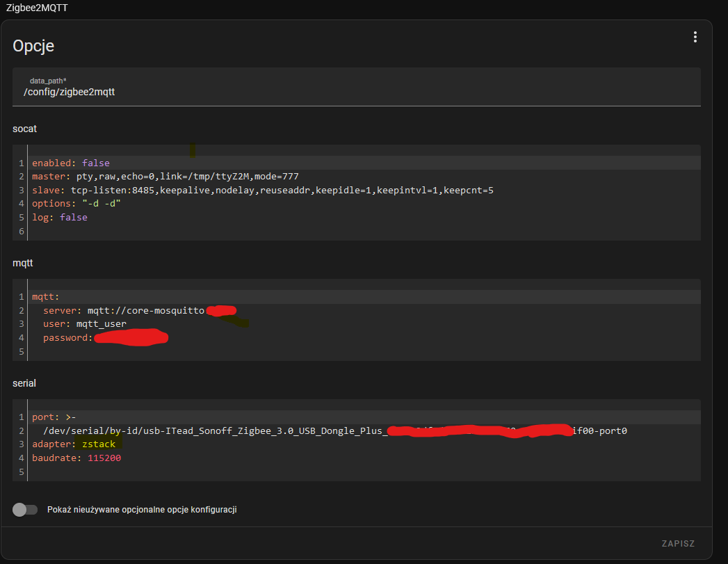Click the 'log: false' line
This screenshot has width=728, height=564.
(59, 217)
